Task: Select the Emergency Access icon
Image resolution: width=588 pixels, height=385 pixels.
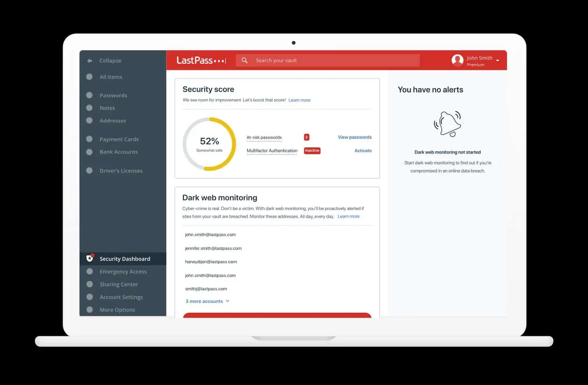Action: pyautogui.click(x=89, y=271)
